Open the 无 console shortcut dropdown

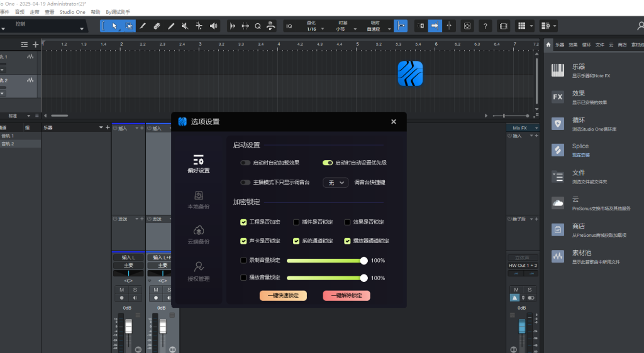[336, 182]
